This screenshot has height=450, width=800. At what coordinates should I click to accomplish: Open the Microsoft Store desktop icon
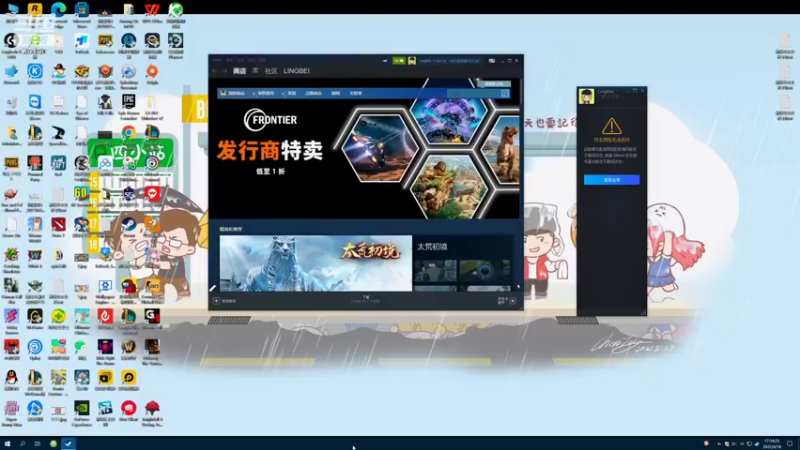[82, 9]
